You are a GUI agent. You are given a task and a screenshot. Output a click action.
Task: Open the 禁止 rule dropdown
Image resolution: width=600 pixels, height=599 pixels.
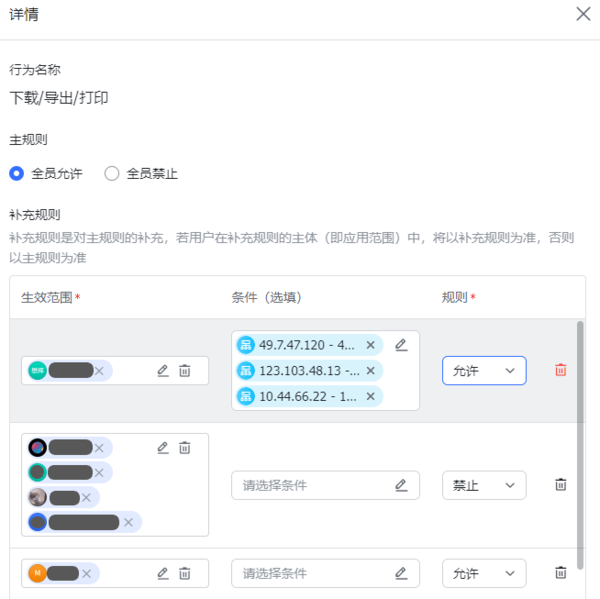click(x=484, y=485)
